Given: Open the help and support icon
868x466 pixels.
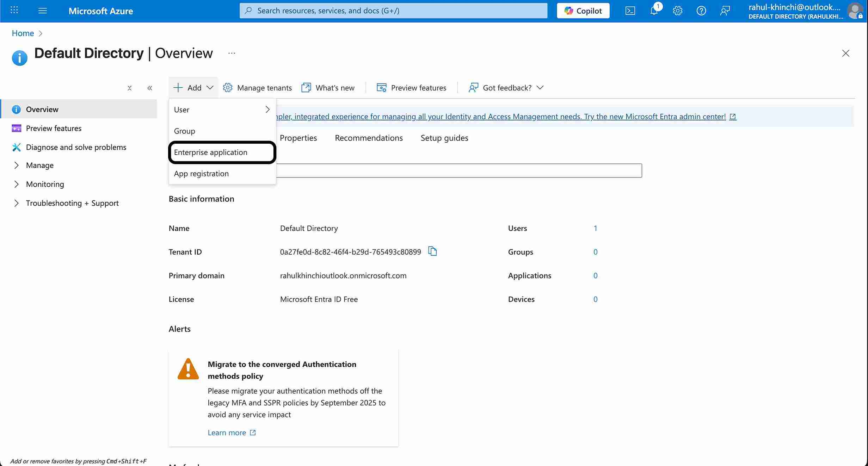Looking at the screenshot, I should point(701,11).
